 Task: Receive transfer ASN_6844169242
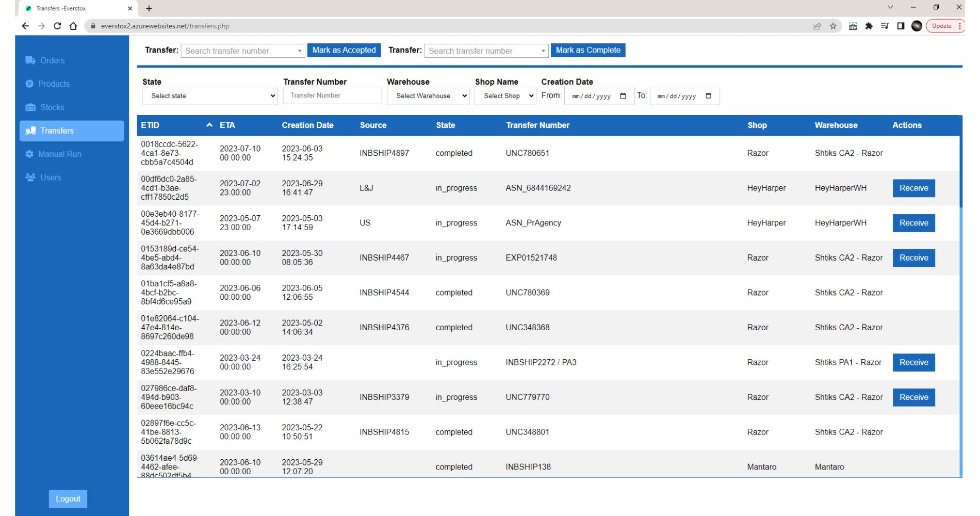tap(913, 188)
